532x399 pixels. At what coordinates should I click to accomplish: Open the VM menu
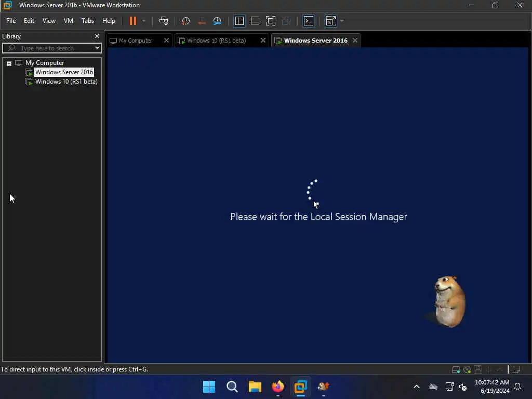pos(69,21)
